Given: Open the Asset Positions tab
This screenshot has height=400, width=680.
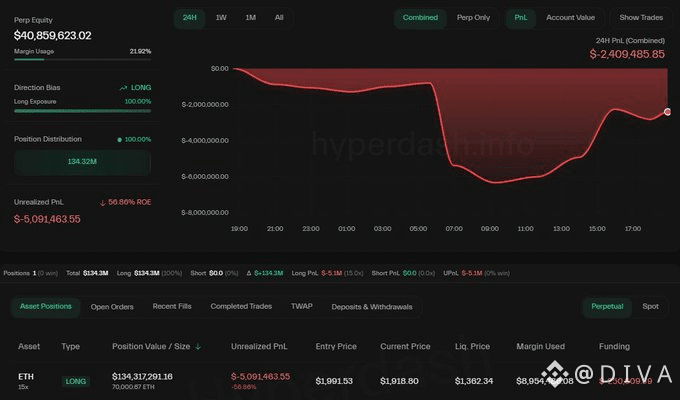Looking at the screenshot, I should coord(46,307).
